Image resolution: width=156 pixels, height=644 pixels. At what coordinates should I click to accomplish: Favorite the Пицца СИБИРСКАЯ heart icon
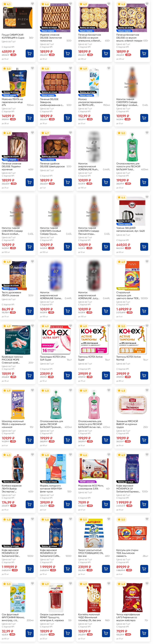(x=32, y=4)
